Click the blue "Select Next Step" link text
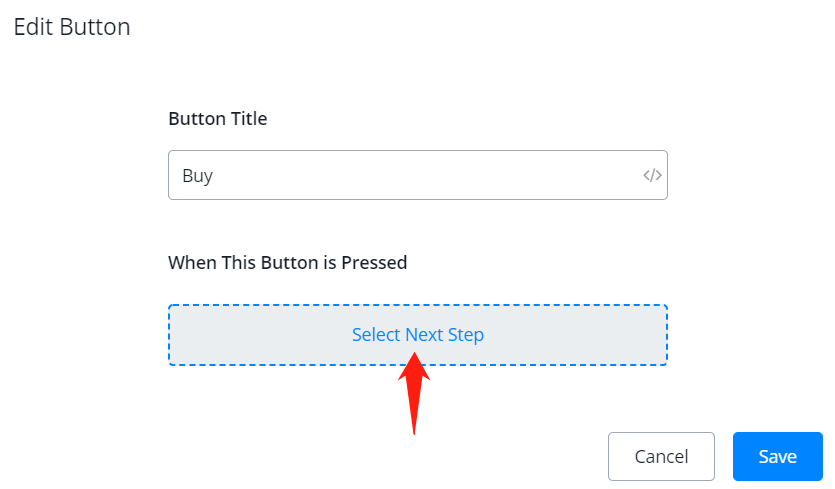This screenshot has height=489, width=835. [417, 335]
